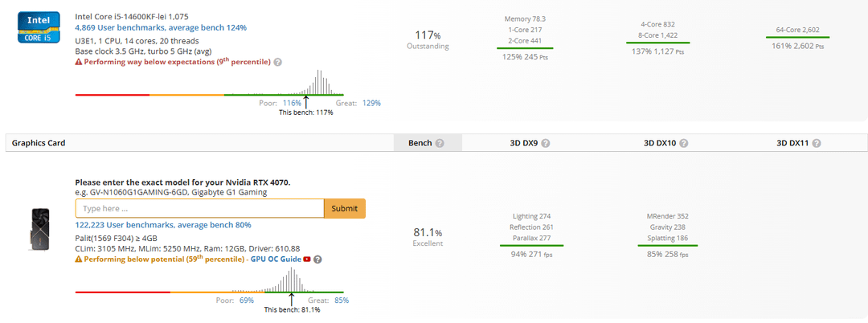Open help icon beside Bench column header
868x323 pixels.
(440, 143)
